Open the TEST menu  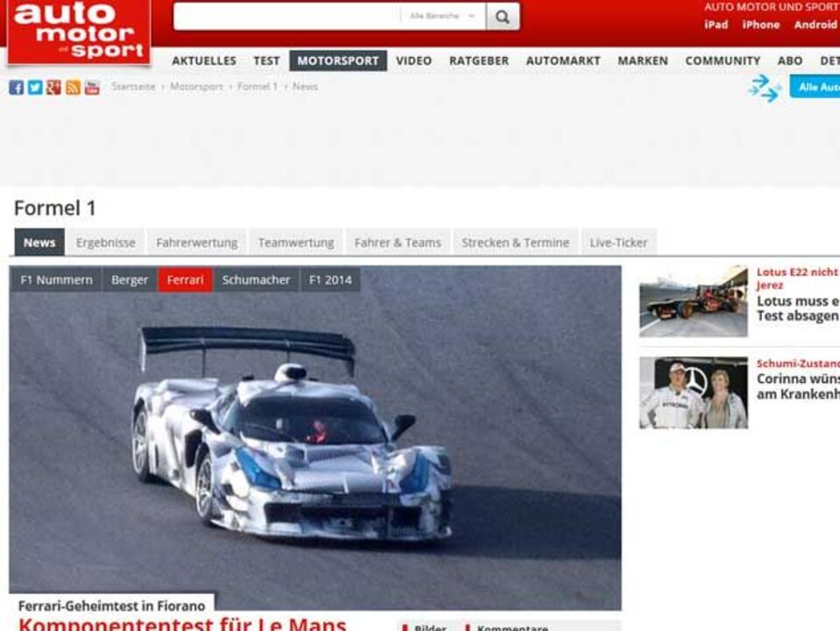click(267, 61)
